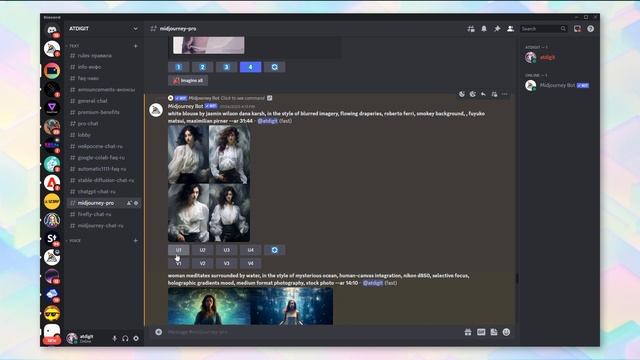
Task: Open the firefly-chat-ru channel
Action: click(104, 214)
